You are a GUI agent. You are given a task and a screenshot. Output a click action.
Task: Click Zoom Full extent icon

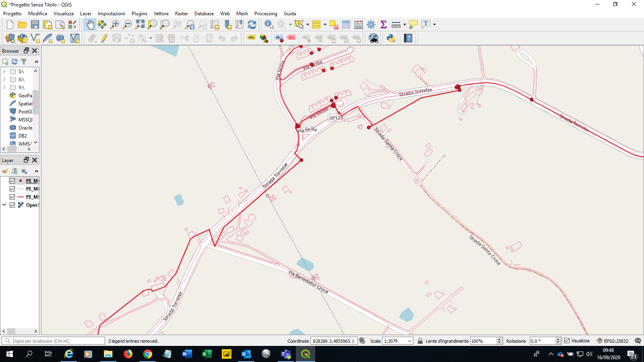coord(140,25)
